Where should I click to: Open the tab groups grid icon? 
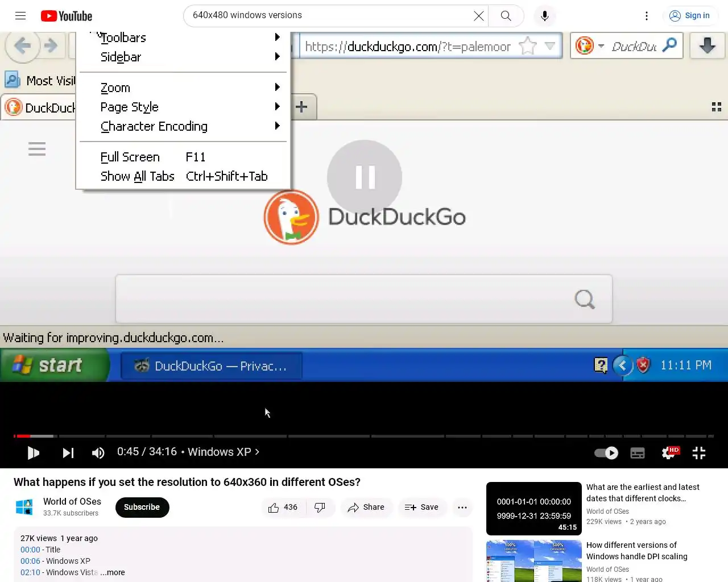pos(717,107)
